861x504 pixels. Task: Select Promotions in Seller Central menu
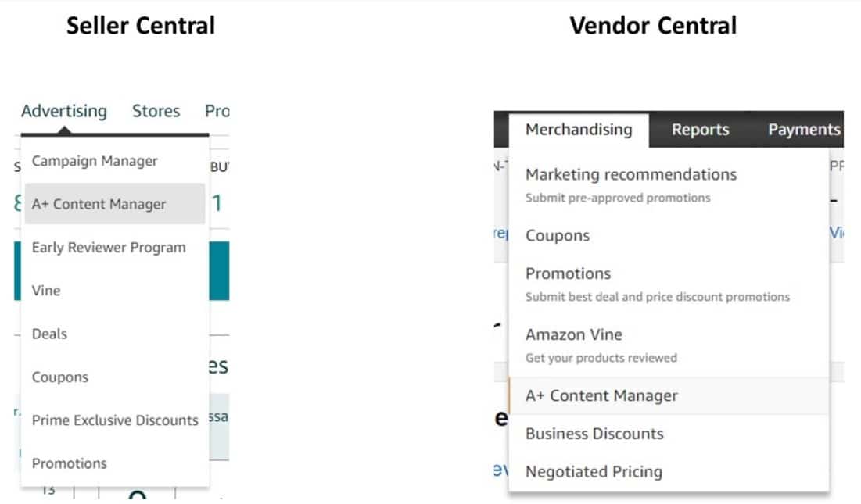tap(69, 463)
